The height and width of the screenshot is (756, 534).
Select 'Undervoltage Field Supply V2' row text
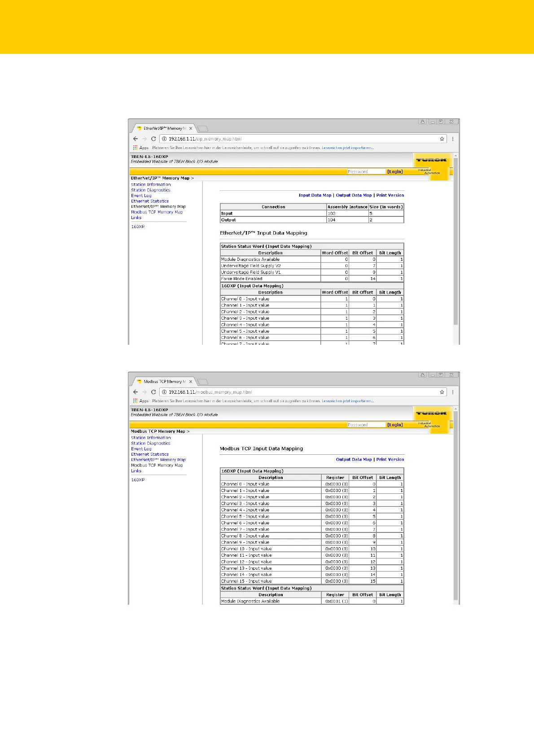click(251, 266)
